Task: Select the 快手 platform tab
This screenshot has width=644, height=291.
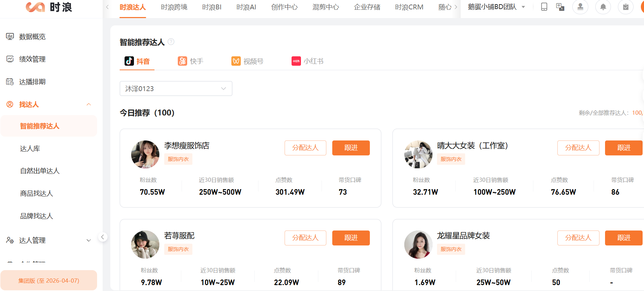Action: [190, 61]
